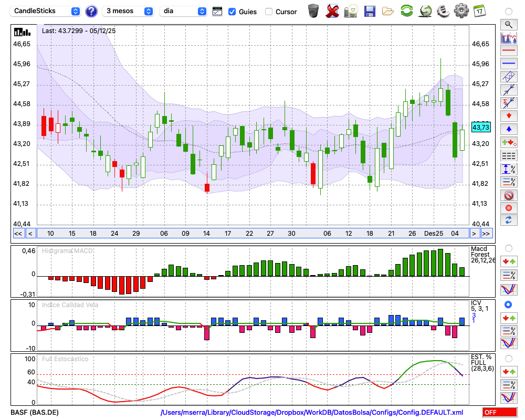Open the CandleSticks chart type dropdown
This screenshot has width=525, height=420.
(x=47, y=11)
